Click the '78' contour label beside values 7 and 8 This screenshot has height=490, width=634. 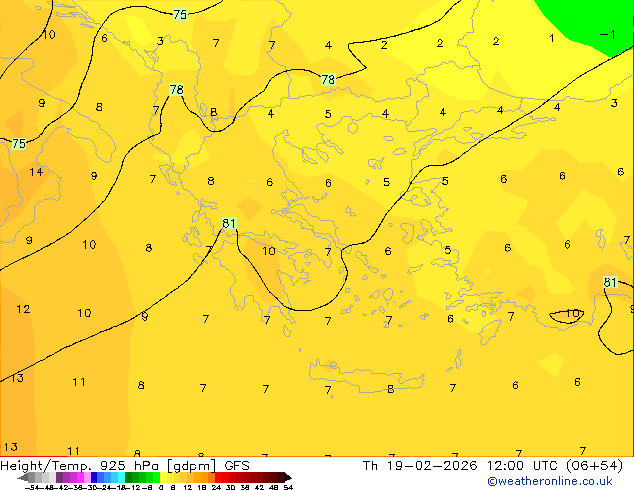pos(177,89)
